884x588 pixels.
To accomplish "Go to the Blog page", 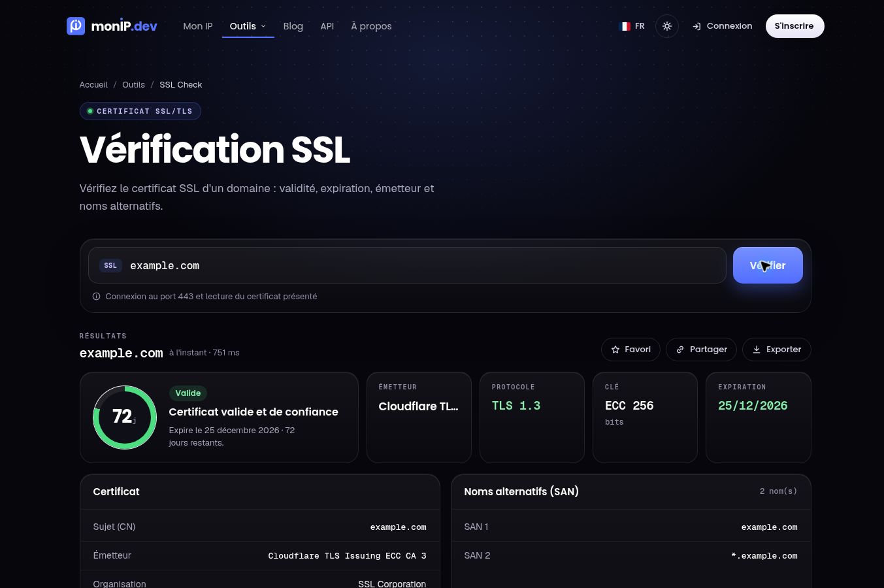I will 293,26.
